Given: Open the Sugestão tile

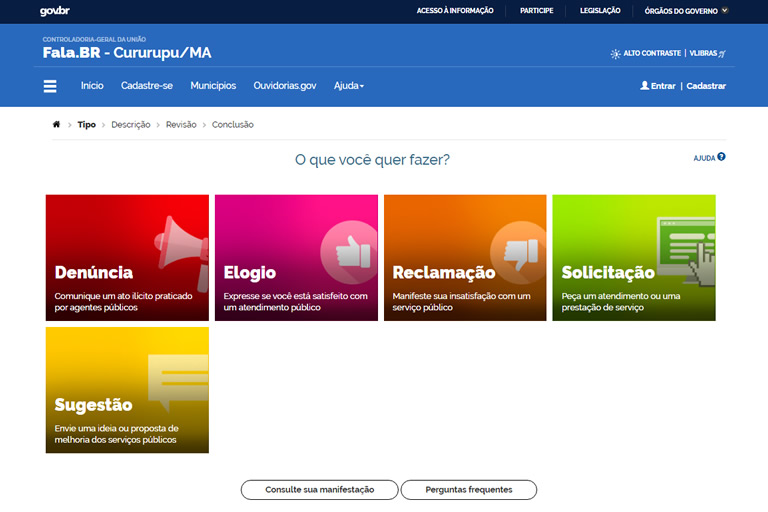Looking at the screenshot, I should point(127,390).
